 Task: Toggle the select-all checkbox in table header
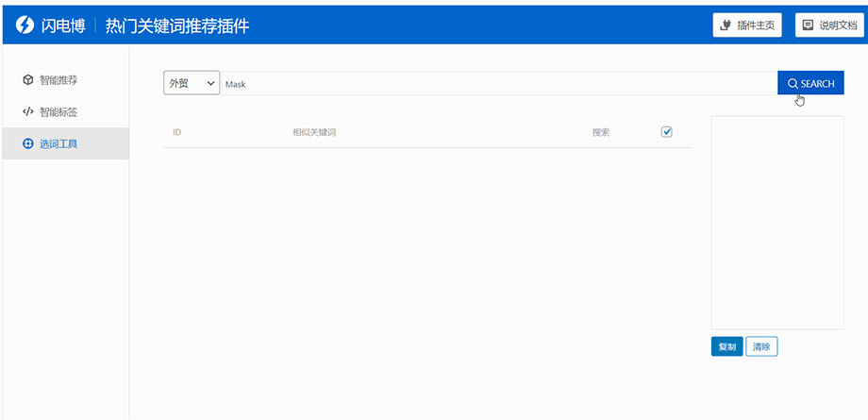click(x=667, y=132)
